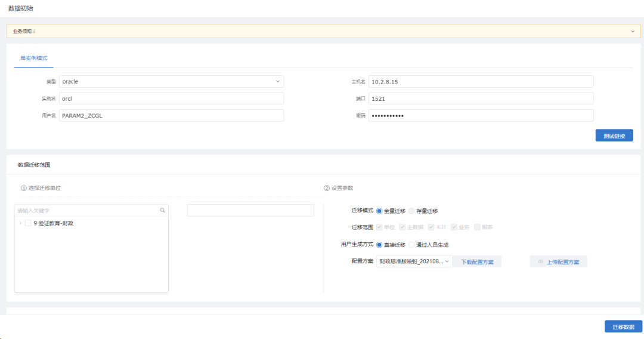Switch to the 单实例模式 tab

pyautogui.click(x=33, y=58)
